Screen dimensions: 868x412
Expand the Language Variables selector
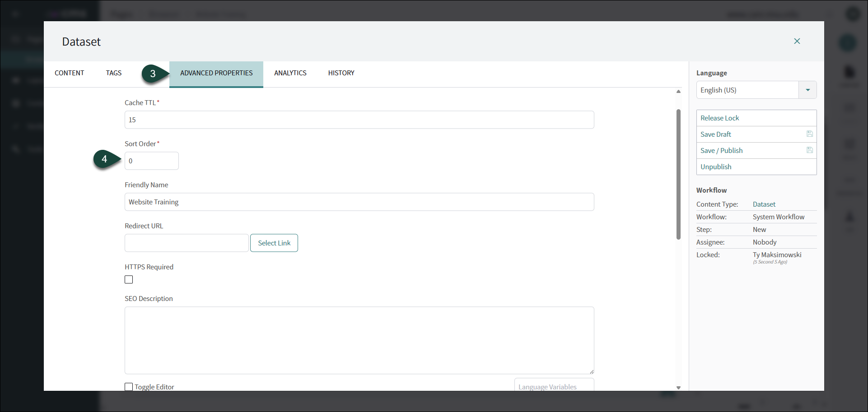click(554, 386)
